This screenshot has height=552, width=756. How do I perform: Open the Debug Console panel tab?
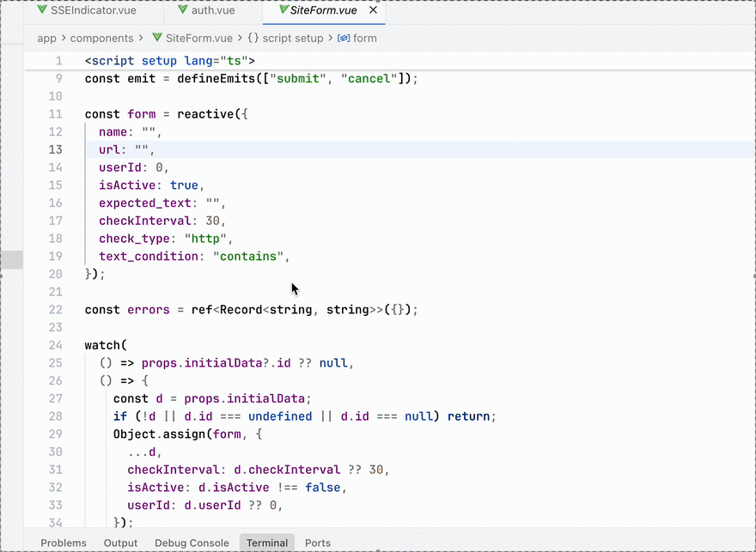(x=192, y=543)
